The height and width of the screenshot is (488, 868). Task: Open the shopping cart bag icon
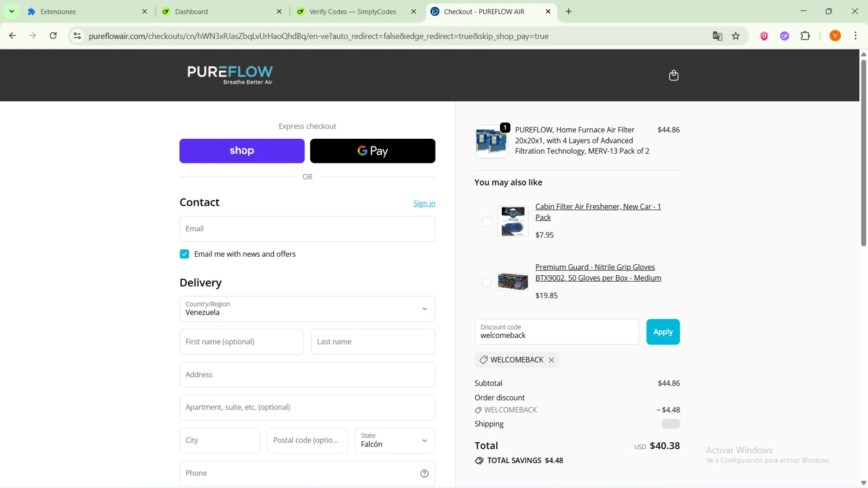point(674,76)
